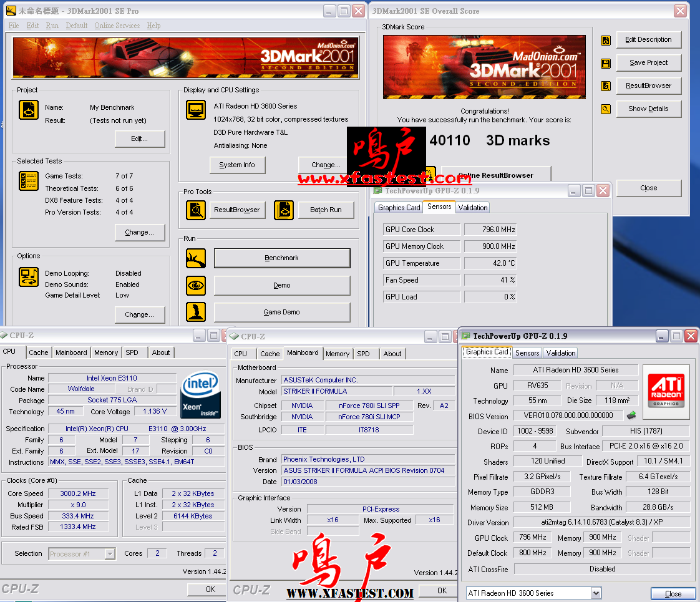This screenshot has width=700, height=602.
Task: Click the ATI Radeon logo in GPU-Z
Action: [666, 392]
